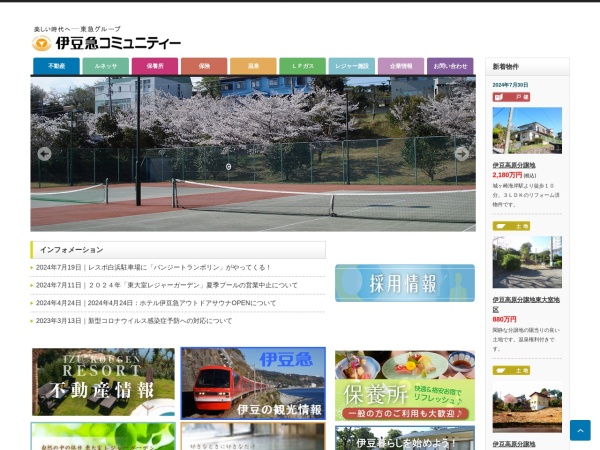Click the 2,180万円 price text

pyautogui.click(x=507, y=175)
